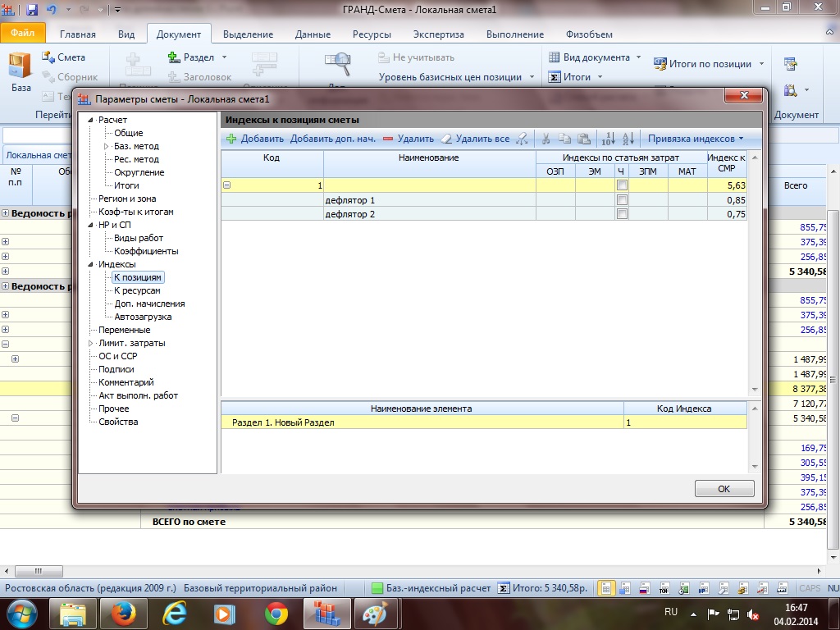Open the Привязка индексов dropdown
840x630 pixels.
(696, 139)
